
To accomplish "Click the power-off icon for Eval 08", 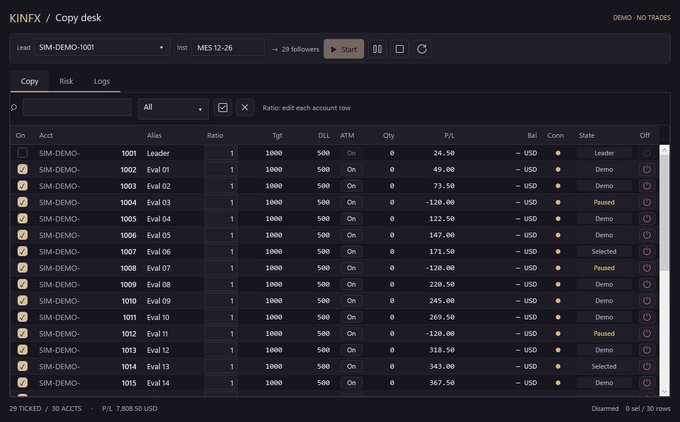I will [x=647, y=285].
